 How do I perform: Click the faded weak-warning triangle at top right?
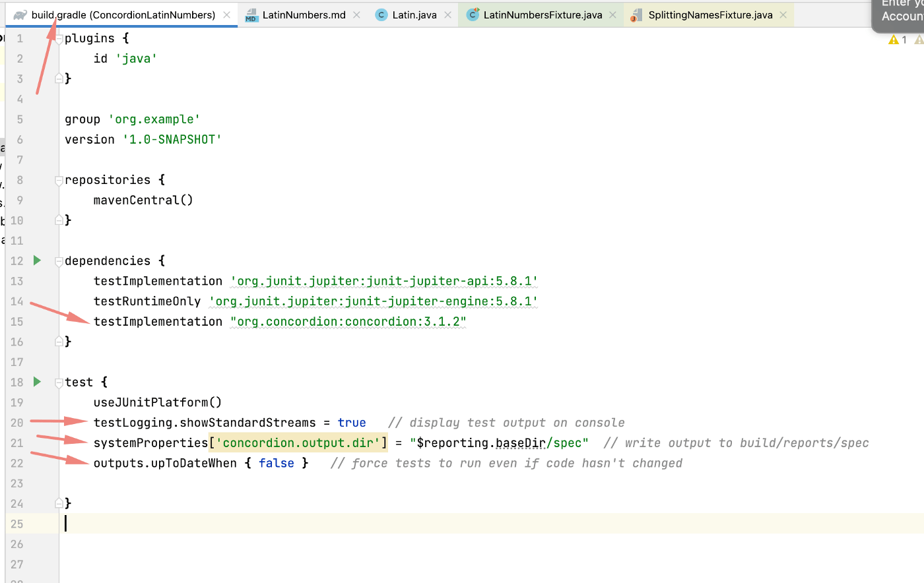coord(919,40)
